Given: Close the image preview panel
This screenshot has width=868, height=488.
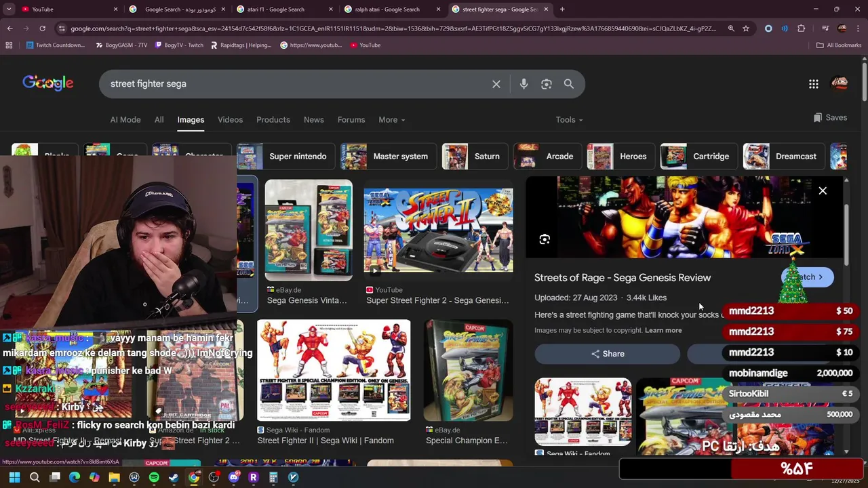Looking at the screenshot, I should point(823,191).
